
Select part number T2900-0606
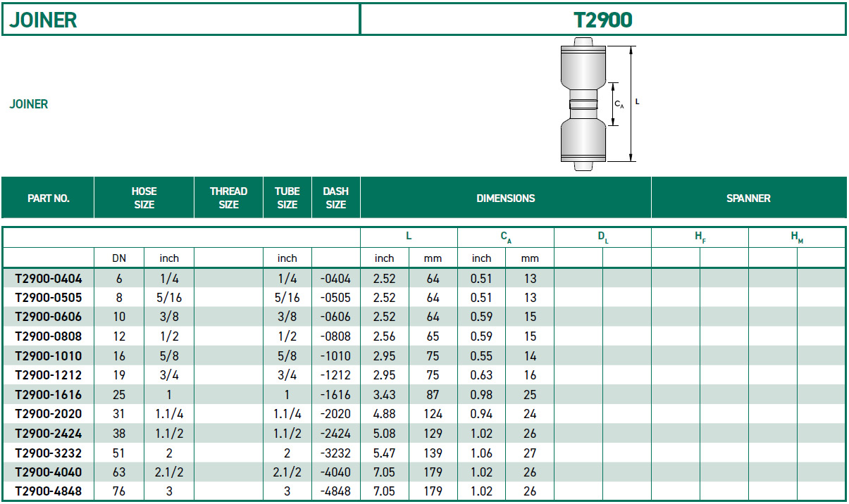tap(48, 317)
